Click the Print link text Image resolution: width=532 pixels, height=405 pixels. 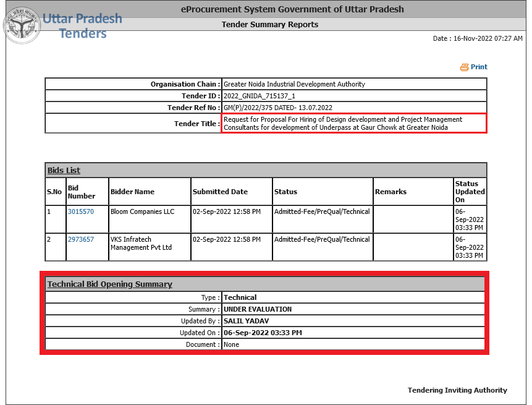pos(479,67)
